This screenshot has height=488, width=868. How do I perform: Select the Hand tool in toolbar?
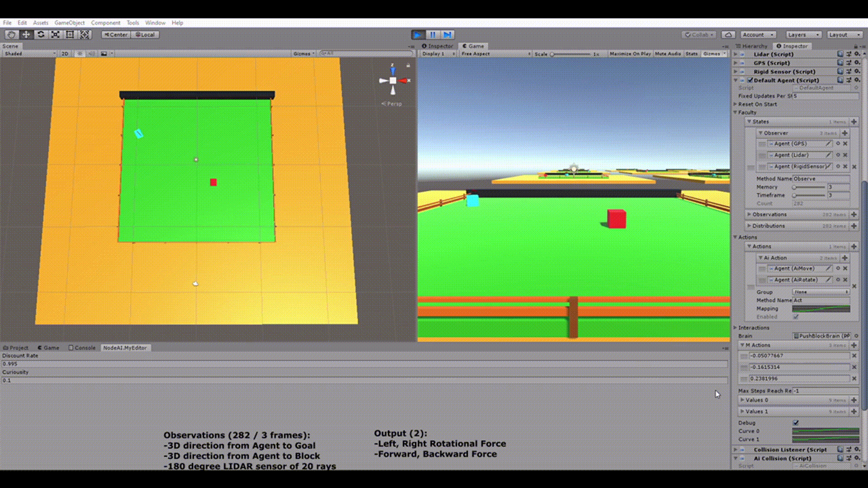12,35
